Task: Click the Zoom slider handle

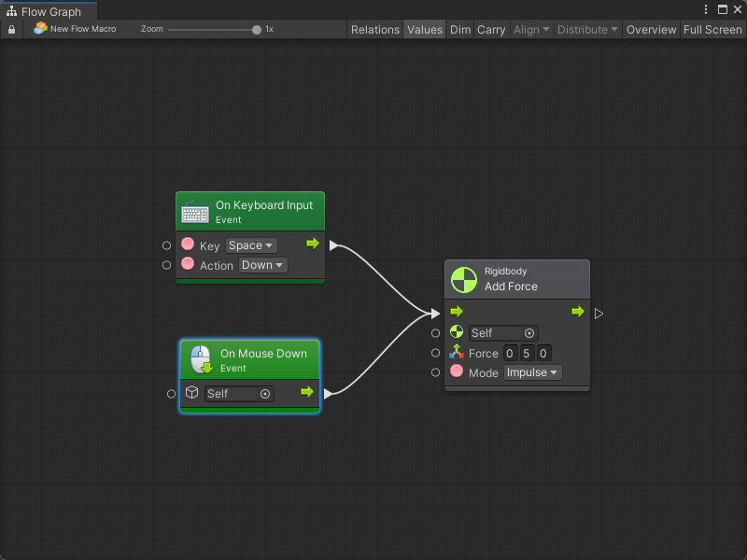Action: pos(257,30)
